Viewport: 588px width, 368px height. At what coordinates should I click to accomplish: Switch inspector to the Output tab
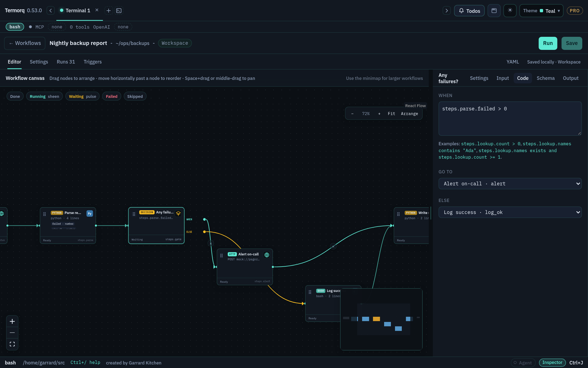tap(571, 78)
